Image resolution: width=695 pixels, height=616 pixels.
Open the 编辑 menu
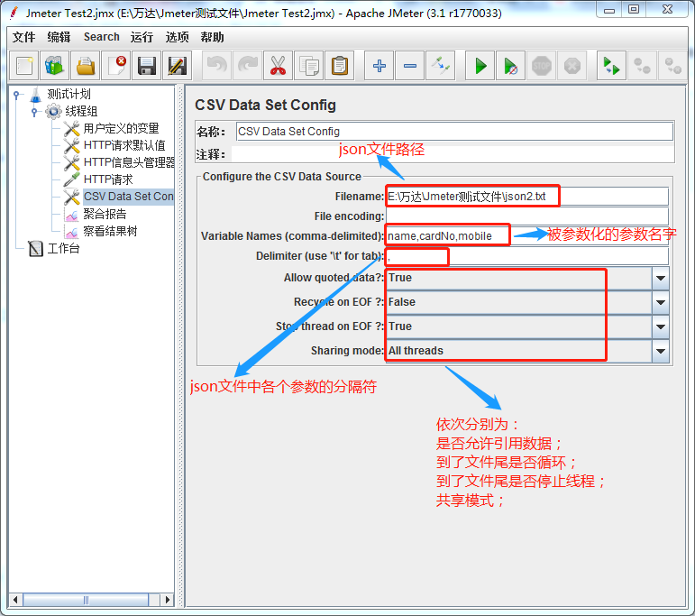coord(59,37)
